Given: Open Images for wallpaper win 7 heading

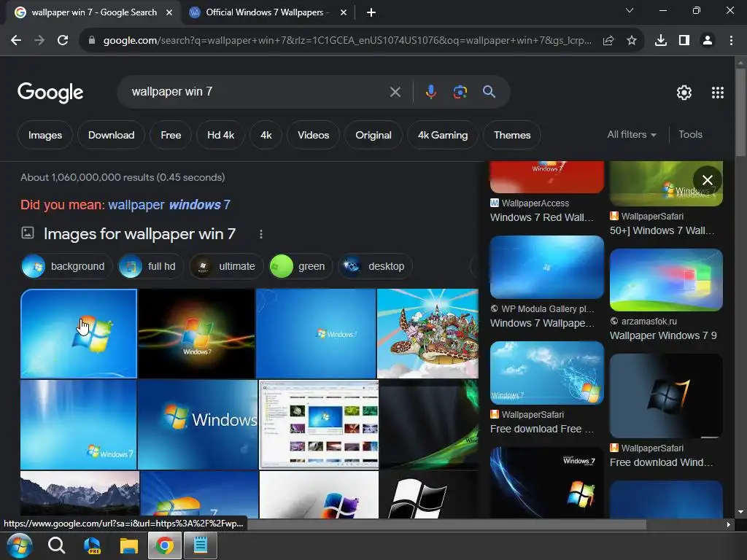Looking at the screenshot, I should 139,234.
